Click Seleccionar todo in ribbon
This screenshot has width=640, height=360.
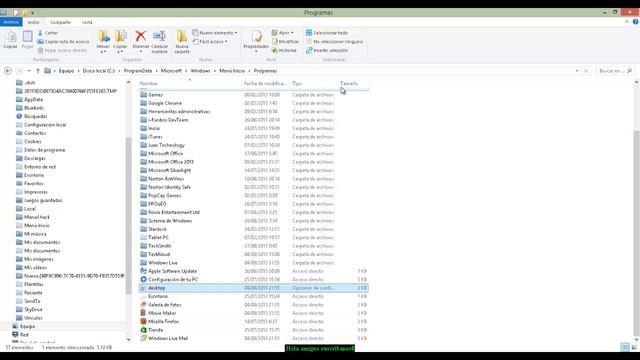327,33
